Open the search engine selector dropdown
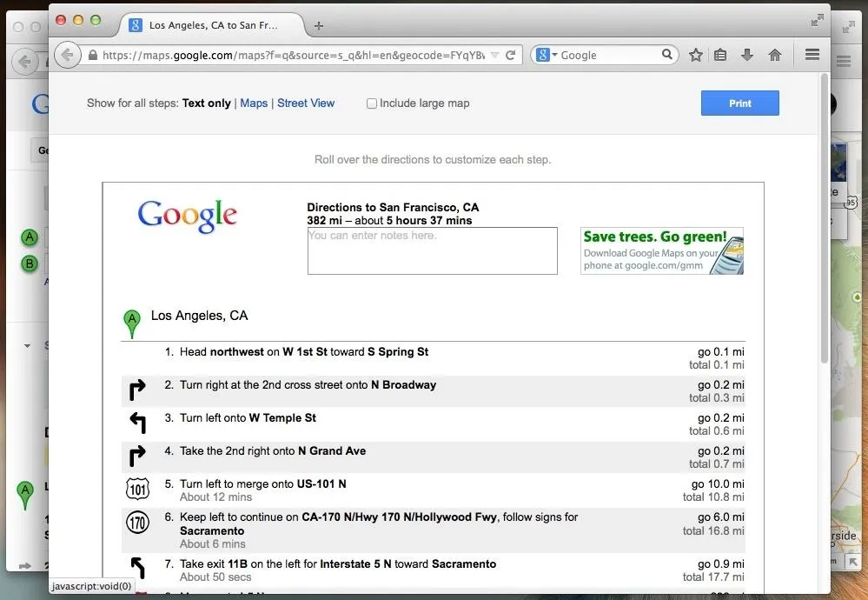The image size is (868, 600). click(547, 55)
